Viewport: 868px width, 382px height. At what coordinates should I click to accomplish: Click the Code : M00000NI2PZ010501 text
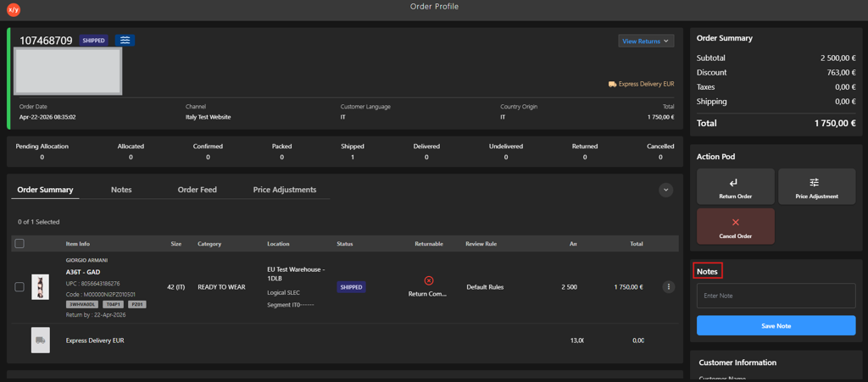(100, 295)
